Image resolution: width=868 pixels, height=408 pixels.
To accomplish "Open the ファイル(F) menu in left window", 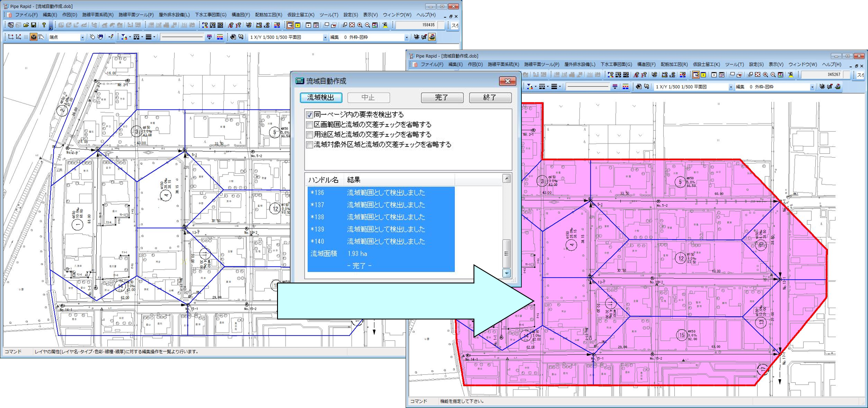I will [x=26, y=15].
